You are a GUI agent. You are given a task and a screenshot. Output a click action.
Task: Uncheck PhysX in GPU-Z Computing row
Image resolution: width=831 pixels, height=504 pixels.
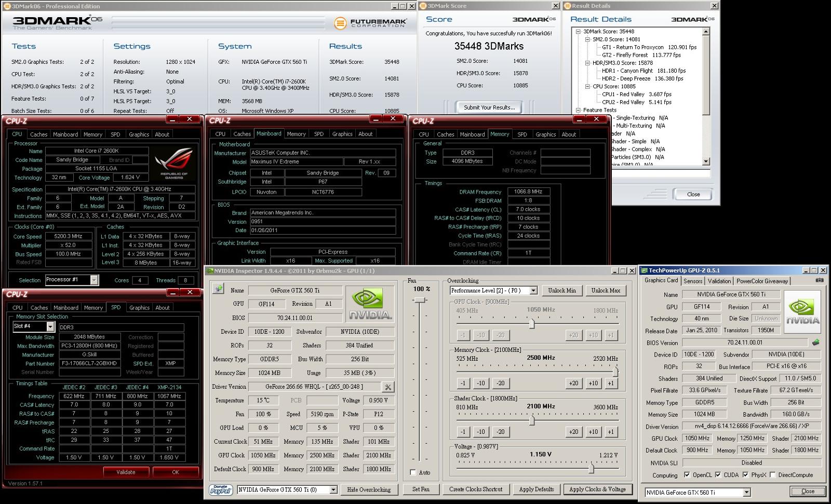click(x=745, y=475)
